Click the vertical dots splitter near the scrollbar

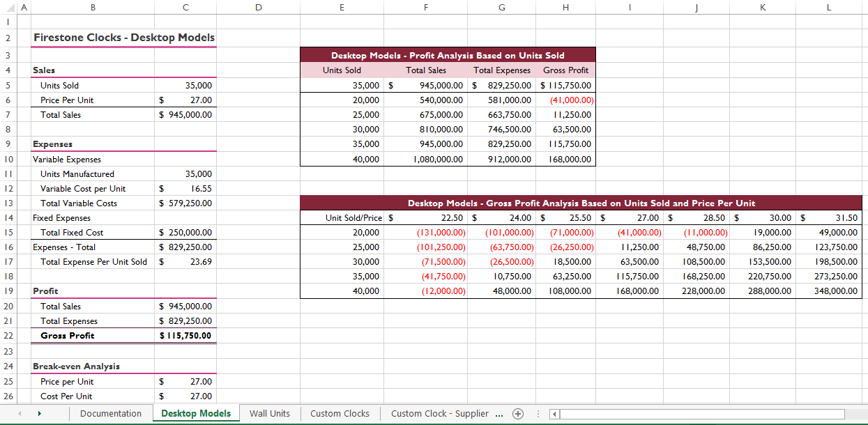click(x=538, y=413)
